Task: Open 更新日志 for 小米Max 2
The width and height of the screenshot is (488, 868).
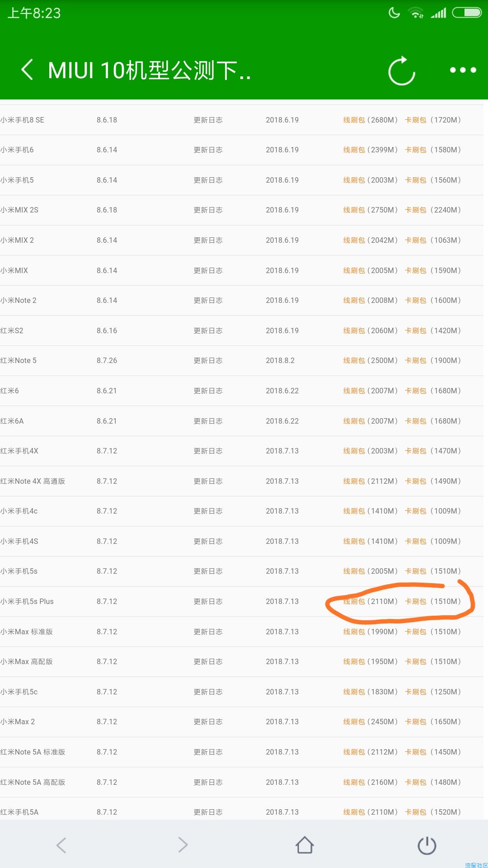Action: click(208, 722)
